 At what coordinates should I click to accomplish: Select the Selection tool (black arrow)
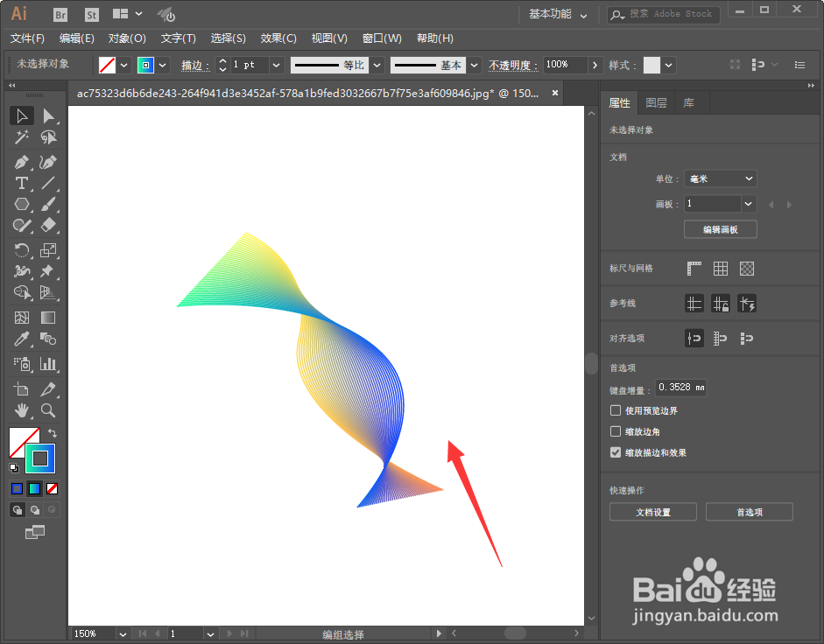[22, 116]
